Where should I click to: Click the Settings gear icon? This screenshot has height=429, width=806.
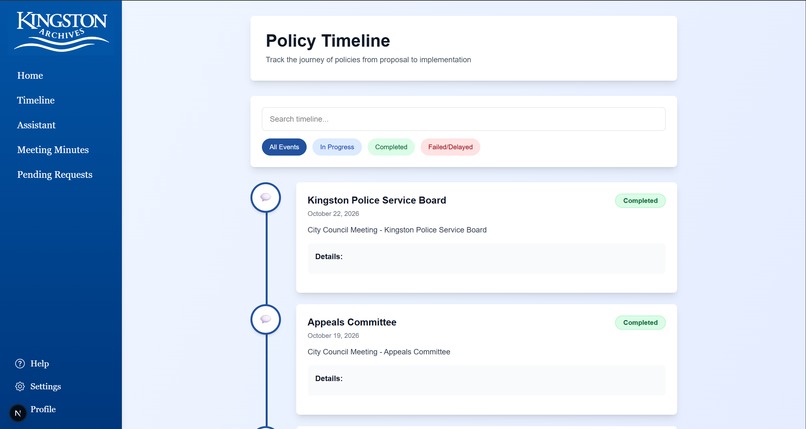pyautogui.click(x=20, y=386)
